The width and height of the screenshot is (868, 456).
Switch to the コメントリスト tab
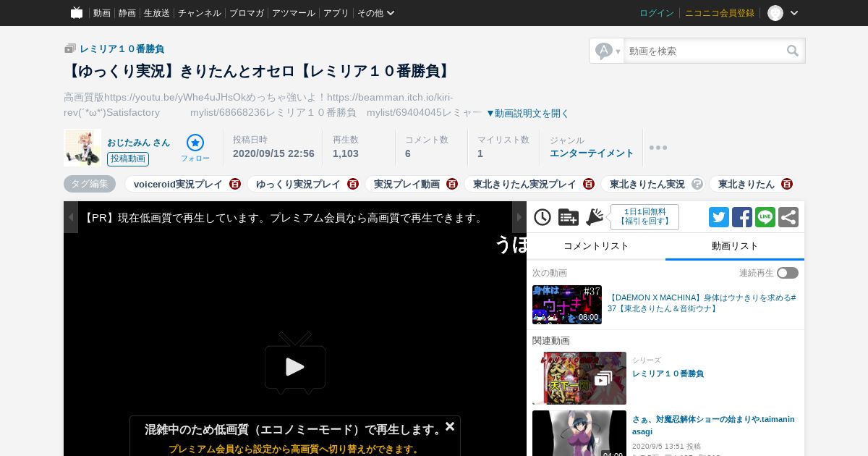[x=596, y=246]
